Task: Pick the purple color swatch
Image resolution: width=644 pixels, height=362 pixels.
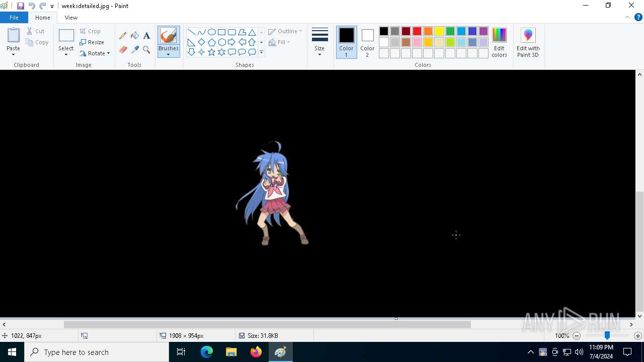Action: click(x=484, y=31)
